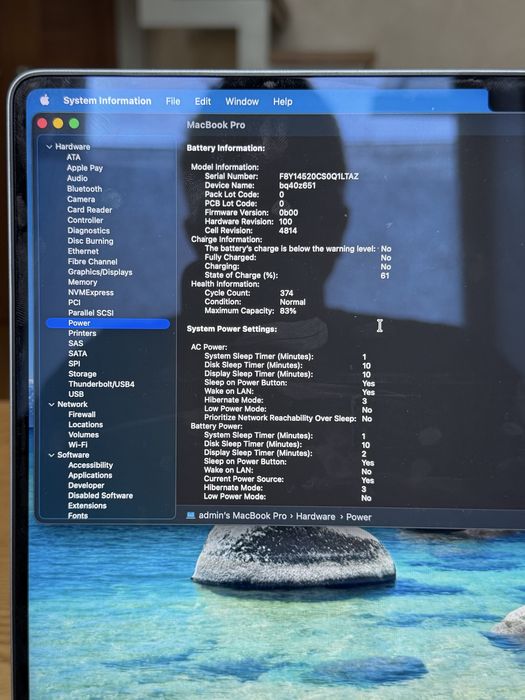Open the Edit menu
The width and height of the screenshot is (525, 700).
tap(203, 101)
